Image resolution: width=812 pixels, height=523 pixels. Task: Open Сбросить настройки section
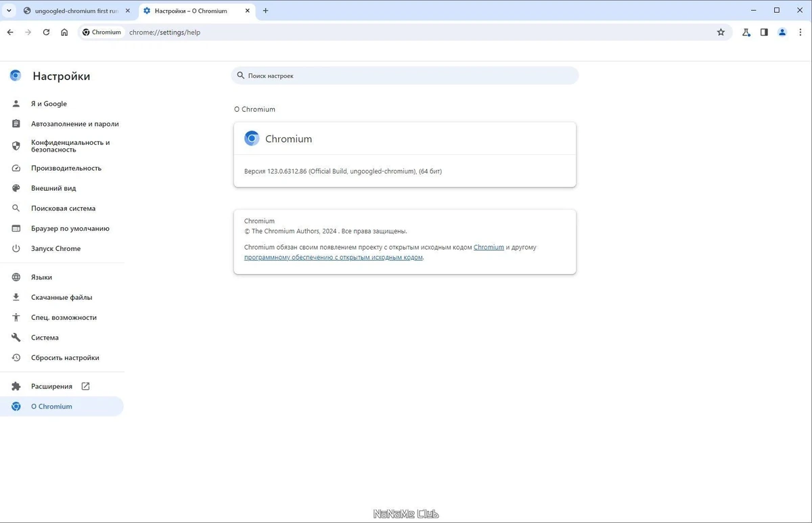[62, 358]
